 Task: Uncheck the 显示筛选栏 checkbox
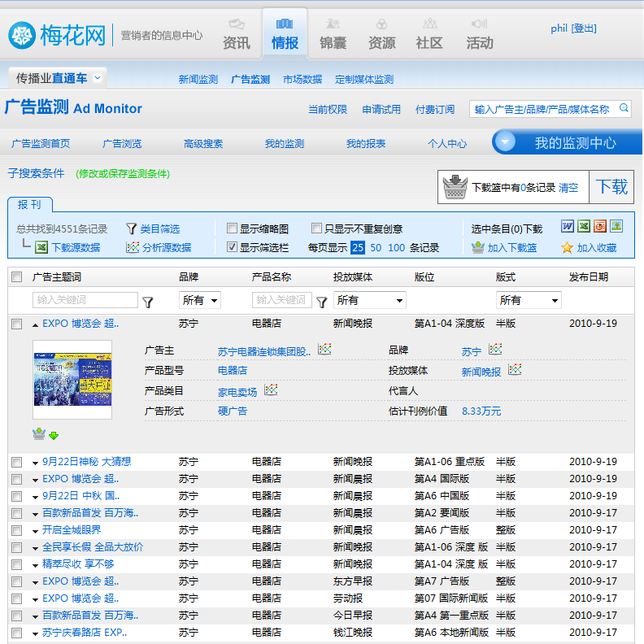(232, 247)
